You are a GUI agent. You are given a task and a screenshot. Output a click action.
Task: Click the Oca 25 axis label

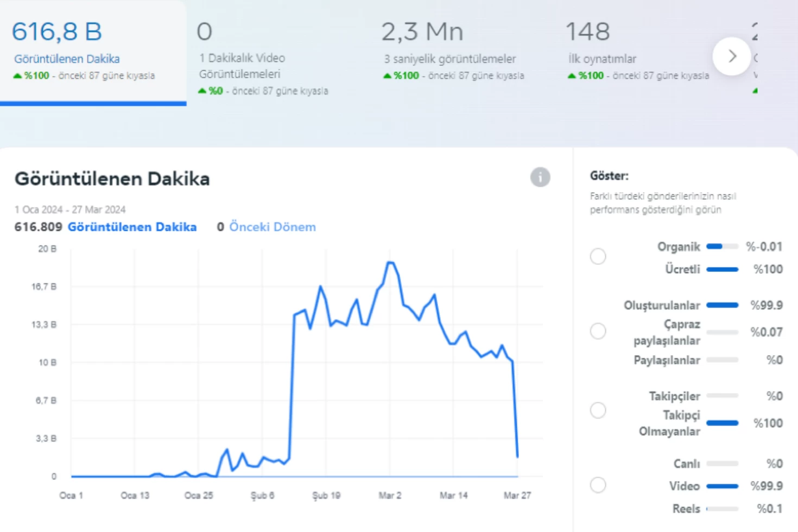coord(199,496)
